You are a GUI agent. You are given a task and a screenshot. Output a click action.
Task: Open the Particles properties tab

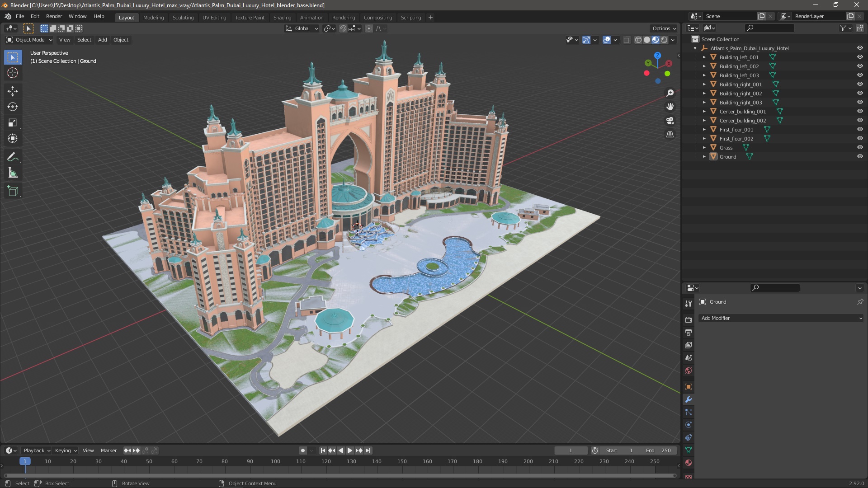(x=689, y=412)
